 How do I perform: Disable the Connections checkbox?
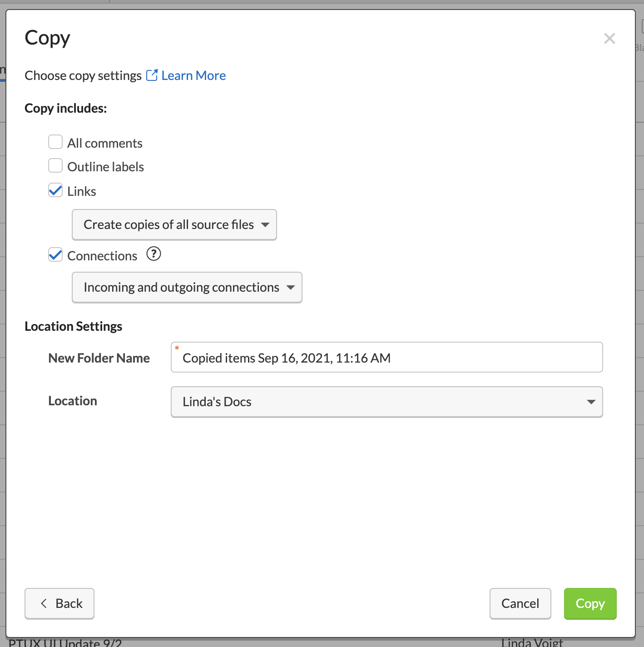click(55, 255)
